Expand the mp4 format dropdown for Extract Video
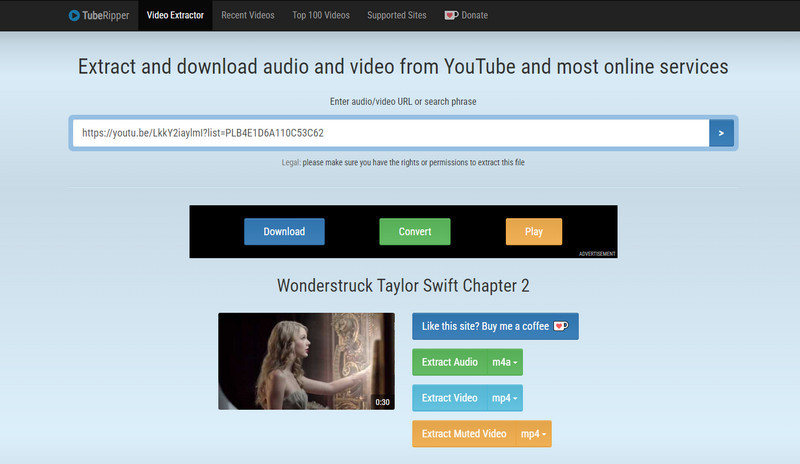This screenshot has width=800, height=464. point(505,398)
